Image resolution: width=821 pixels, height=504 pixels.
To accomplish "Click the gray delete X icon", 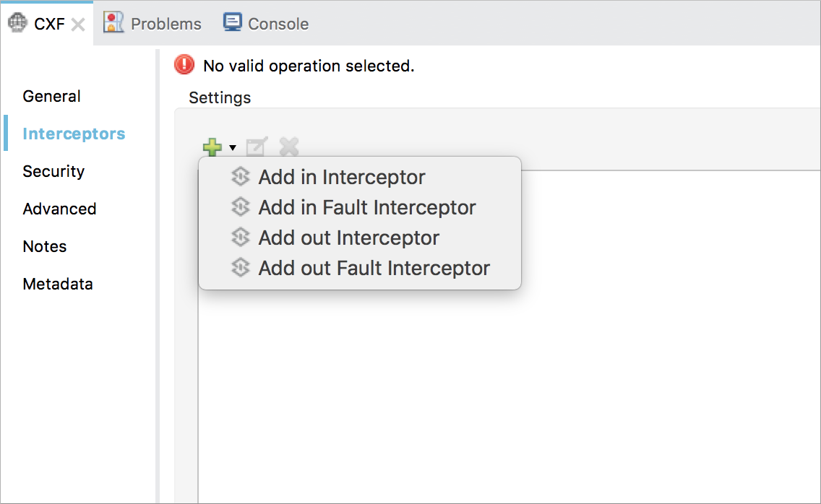I will click(289, 147).
